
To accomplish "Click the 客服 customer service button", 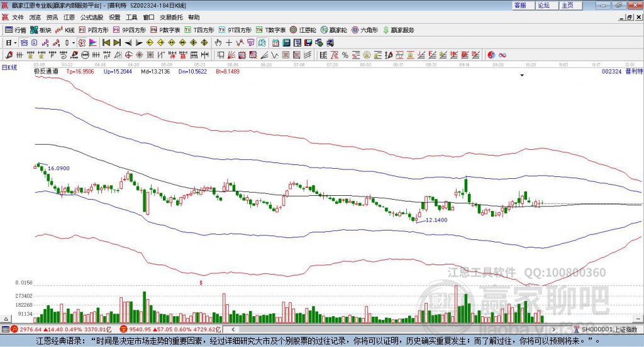I will click(523, 5).
